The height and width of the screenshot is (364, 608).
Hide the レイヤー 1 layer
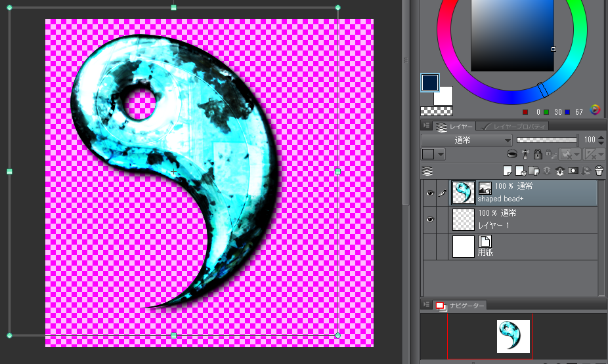430,220
